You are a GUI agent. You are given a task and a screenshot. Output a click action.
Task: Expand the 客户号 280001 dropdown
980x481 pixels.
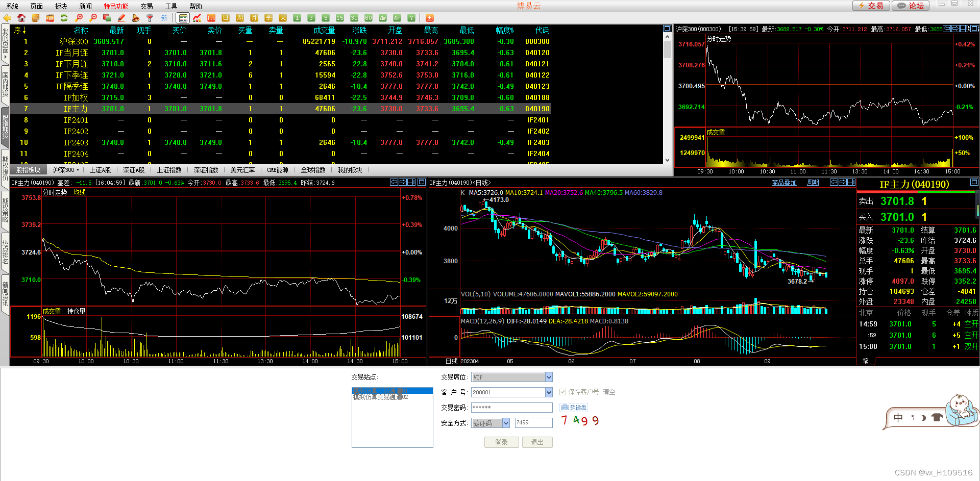pos(549,392)
